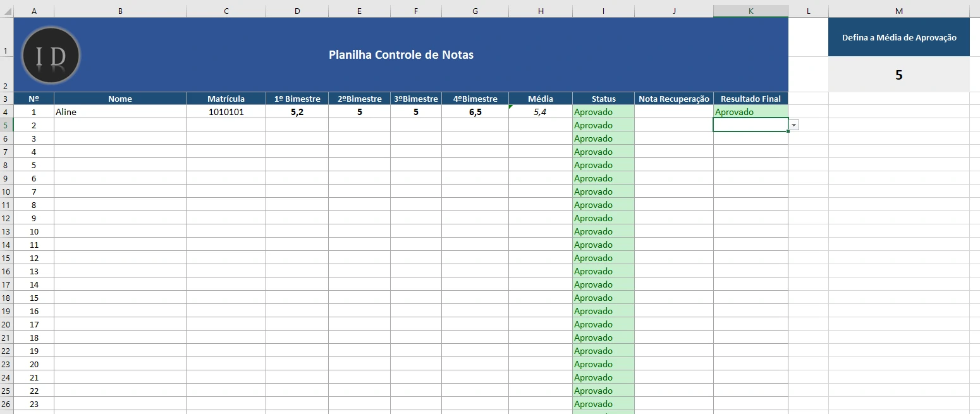The height and width of the screenshot is (414, 980).
Task: Select the Média value 5,4 for Aline
Action: click(541, 111)
